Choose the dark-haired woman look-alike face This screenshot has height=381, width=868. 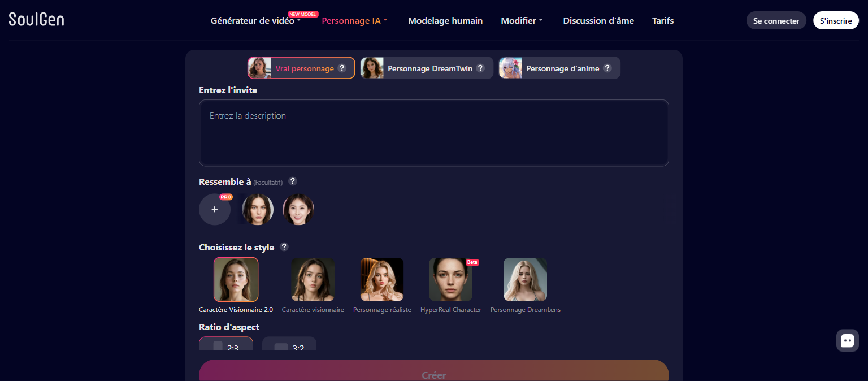(x=258, y=209)
